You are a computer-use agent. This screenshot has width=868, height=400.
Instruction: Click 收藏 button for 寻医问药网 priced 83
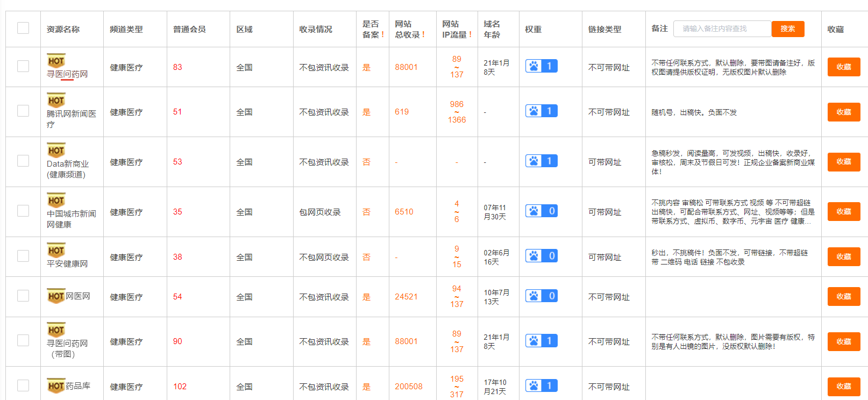tap(844, 67)
